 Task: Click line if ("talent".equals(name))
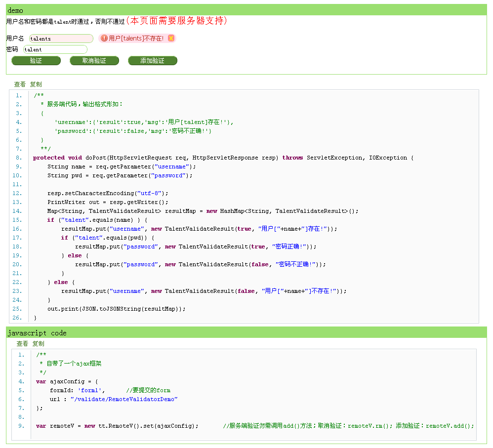pyautogui.click(x=97, y=220)
